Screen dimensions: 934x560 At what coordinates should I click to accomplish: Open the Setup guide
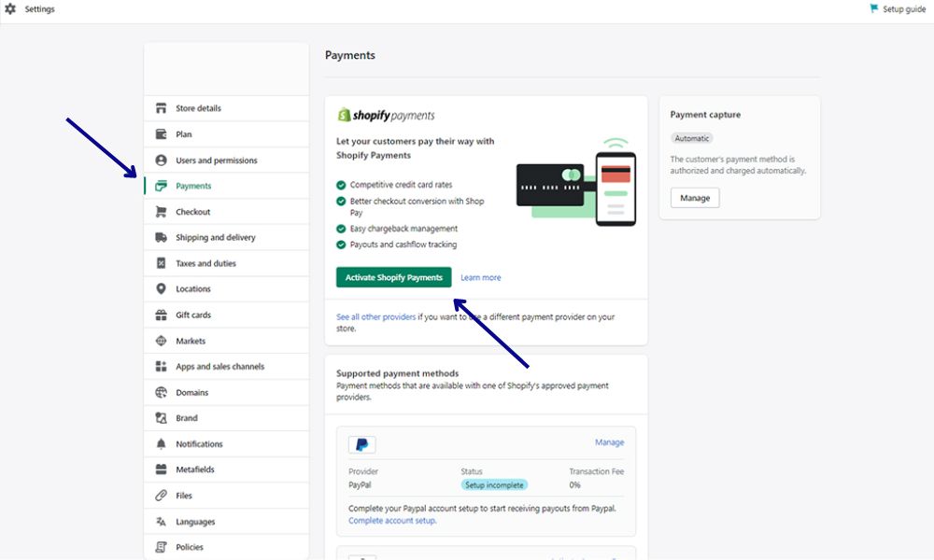[x=899, y=9]
